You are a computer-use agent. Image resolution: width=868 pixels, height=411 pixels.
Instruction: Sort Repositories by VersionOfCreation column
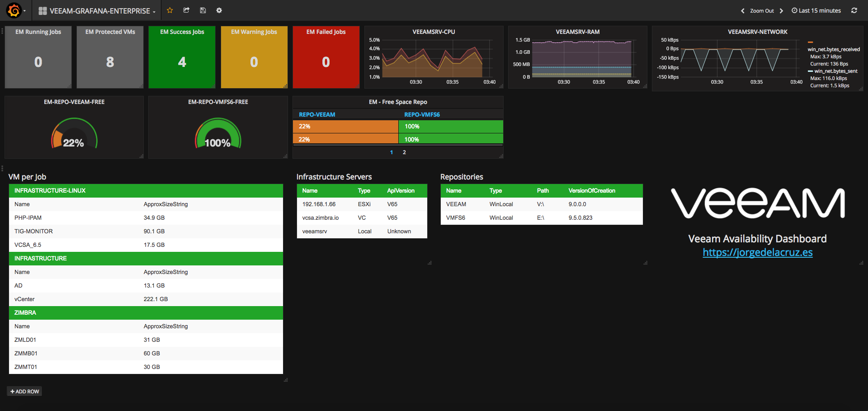[592, 190]
